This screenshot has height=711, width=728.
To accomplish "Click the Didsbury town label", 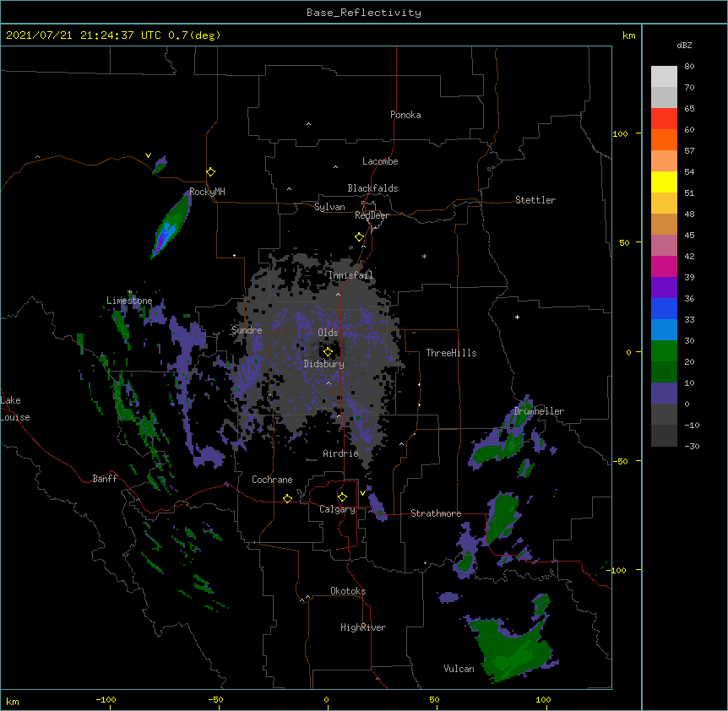I will pos(324,364).
